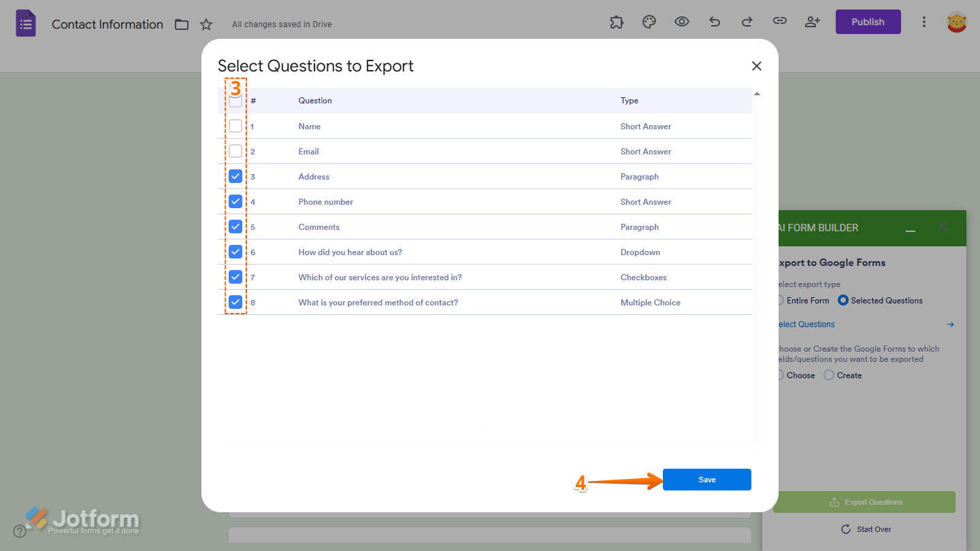Uncheck the Address question checkbox
The image size is (980, 551).
pos(235,176)
